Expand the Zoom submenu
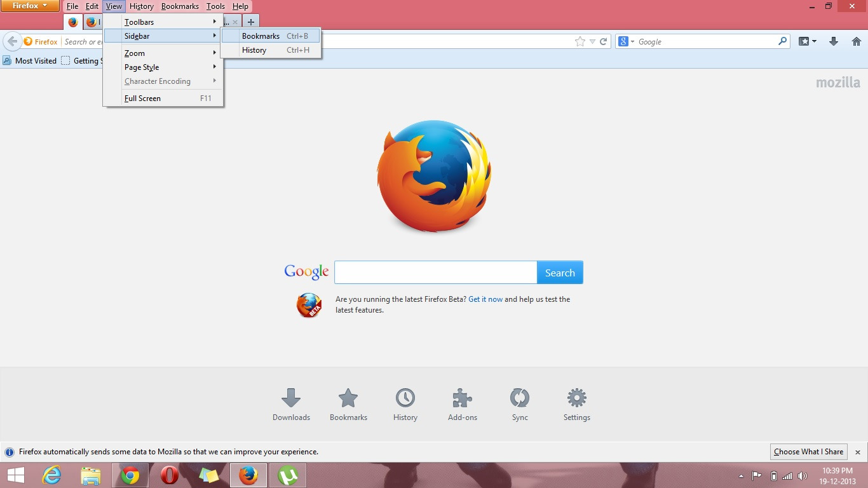 [163, 53]
